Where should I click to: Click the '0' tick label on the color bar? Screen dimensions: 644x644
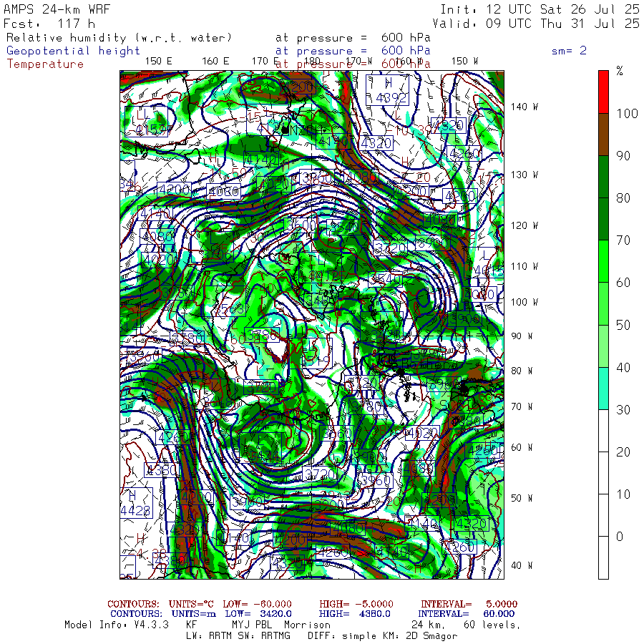coord(620,537)
